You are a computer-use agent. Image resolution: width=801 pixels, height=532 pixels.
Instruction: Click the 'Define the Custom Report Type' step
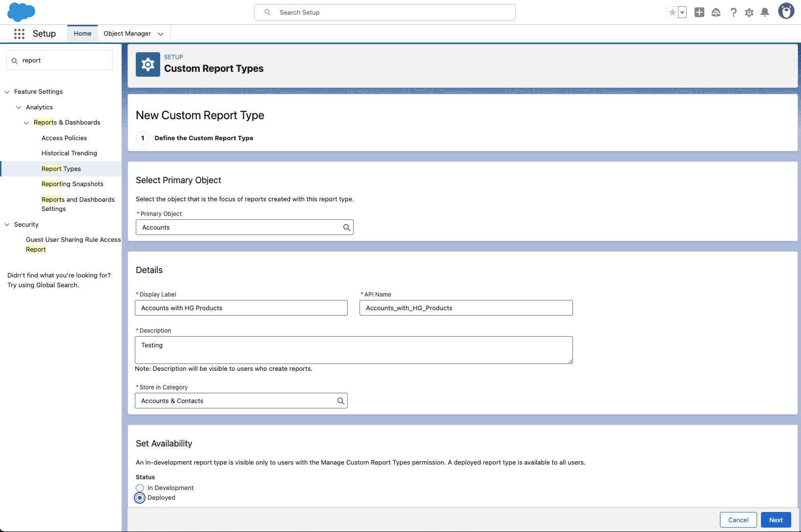tap(204, 138)
